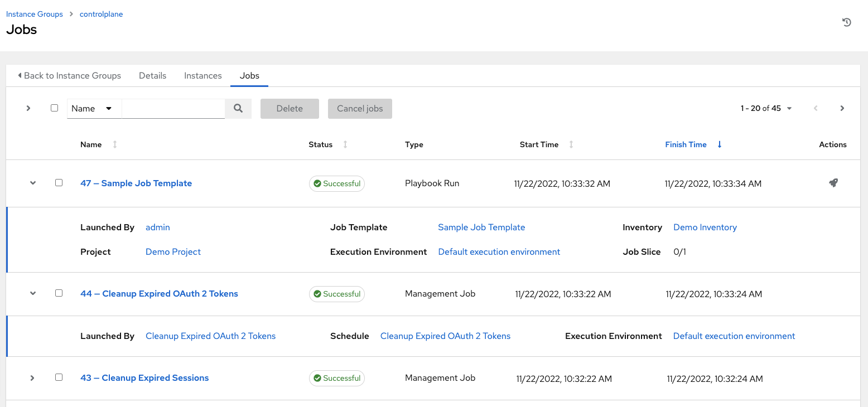Go to next page of jobs
The height and width of the screenshot is (407, 868).
click(x=842, y=108)
